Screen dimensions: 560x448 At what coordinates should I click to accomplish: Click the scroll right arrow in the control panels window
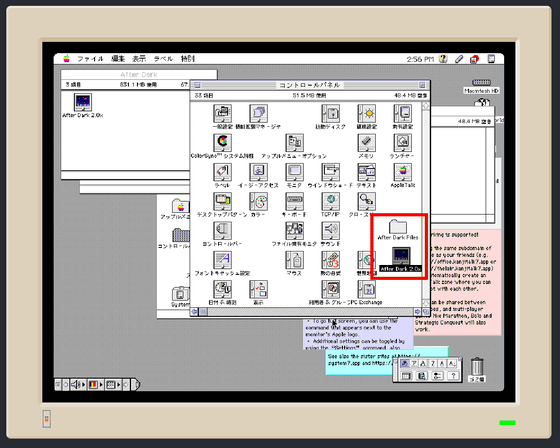(418, 312)
